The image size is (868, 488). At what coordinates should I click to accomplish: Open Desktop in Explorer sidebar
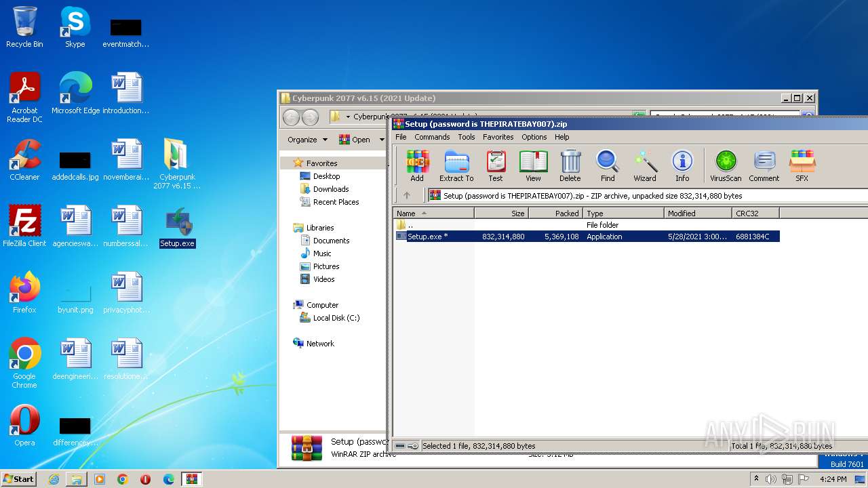(326, 176)
